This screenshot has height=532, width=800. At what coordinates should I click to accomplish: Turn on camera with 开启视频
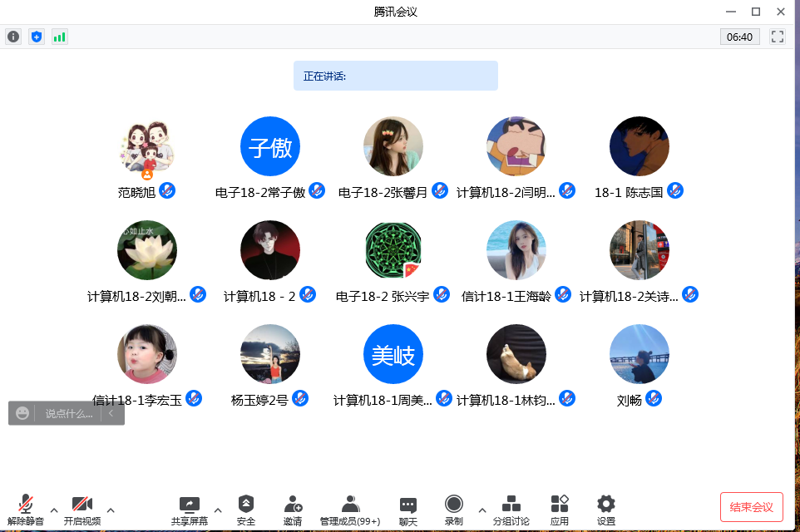click(x=82, y=510)
